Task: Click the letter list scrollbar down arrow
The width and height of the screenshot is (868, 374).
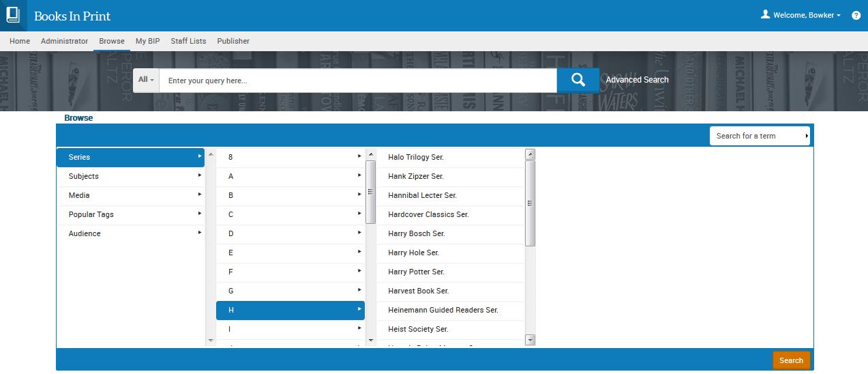Action: tap(371, 340)
